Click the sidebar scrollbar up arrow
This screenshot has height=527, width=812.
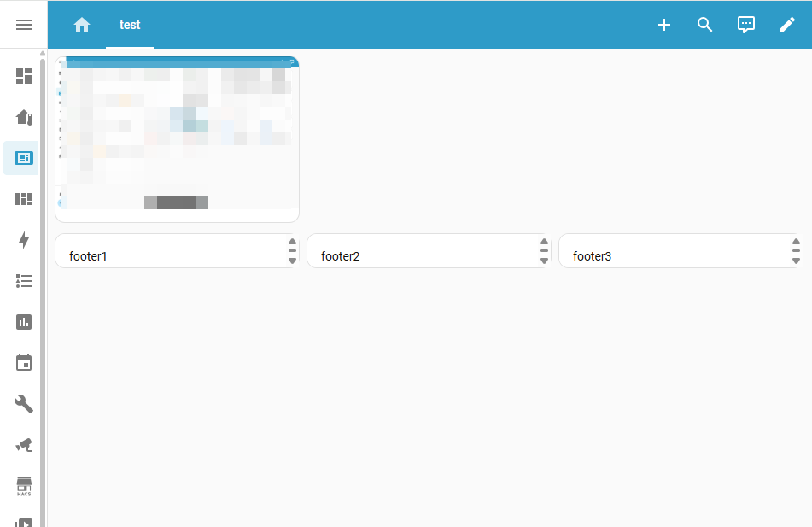pyautogui.click(x=43, y=53)
